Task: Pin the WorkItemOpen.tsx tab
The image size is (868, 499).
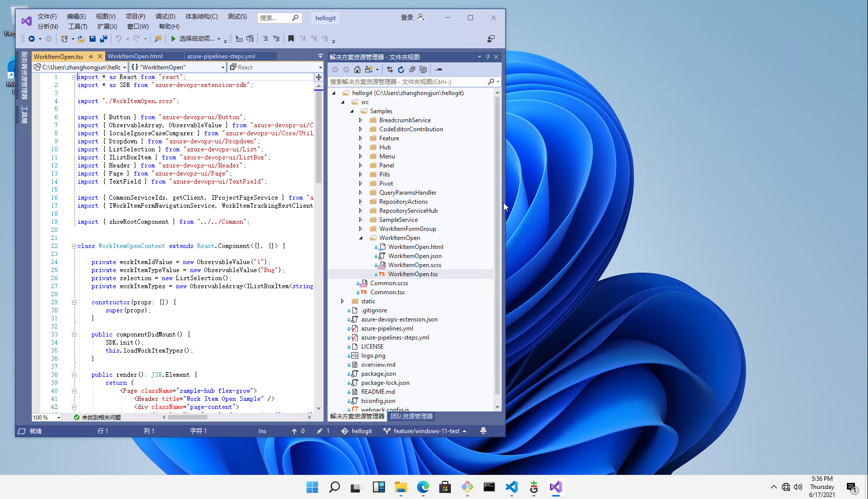Action: 91,56
